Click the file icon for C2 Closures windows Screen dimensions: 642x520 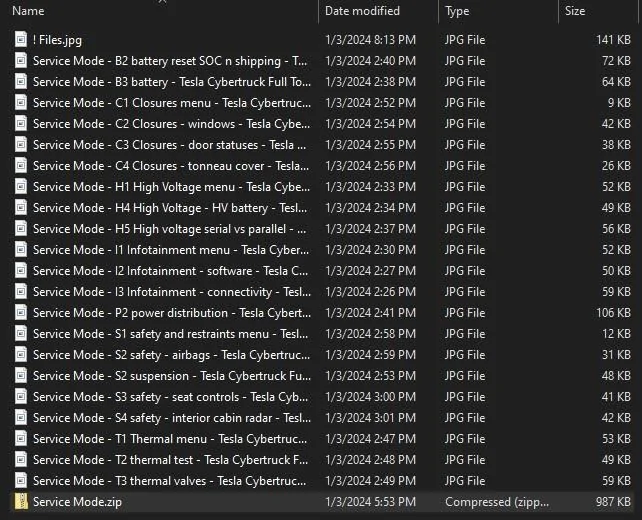point(21,124)
